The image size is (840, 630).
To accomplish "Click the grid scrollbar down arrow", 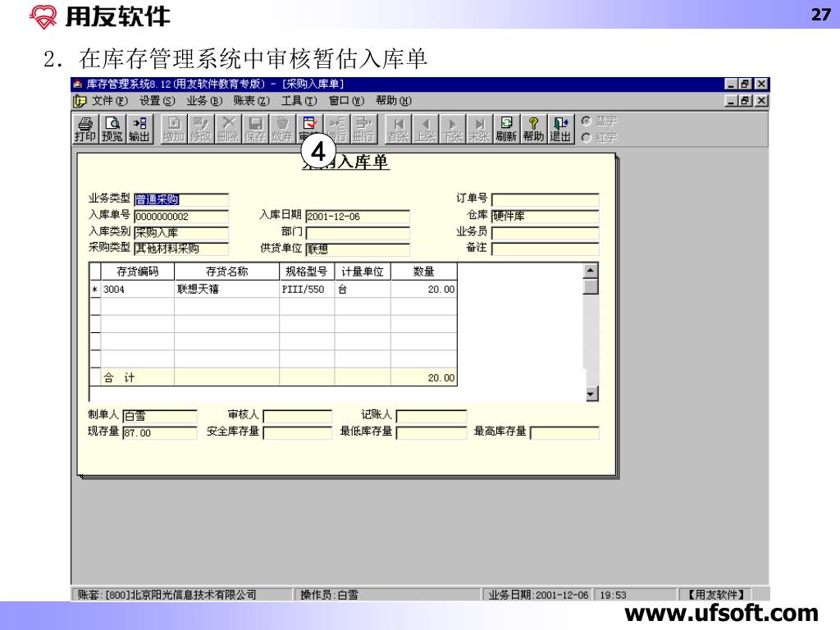I will click(591, 395).
